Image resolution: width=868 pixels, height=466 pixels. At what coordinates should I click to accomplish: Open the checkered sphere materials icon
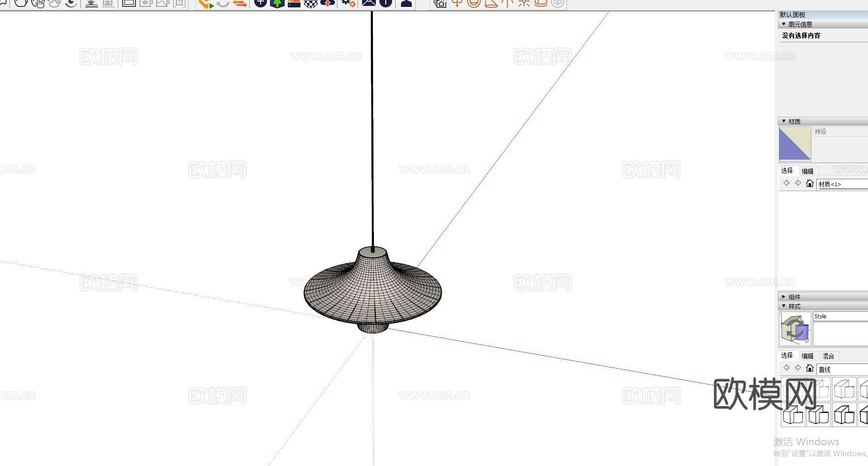(310, 3)
